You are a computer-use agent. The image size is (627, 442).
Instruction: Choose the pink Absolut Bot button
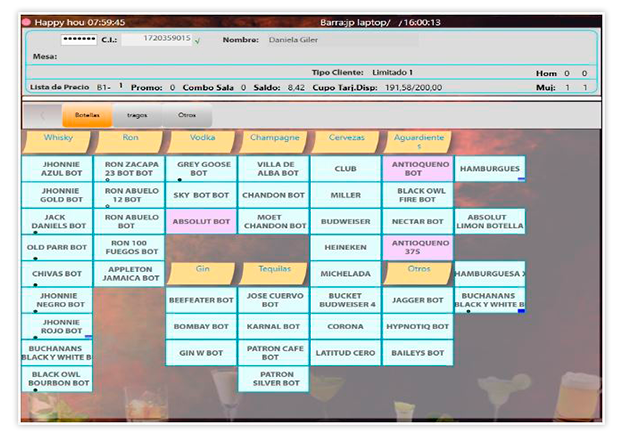click(201, 221)
